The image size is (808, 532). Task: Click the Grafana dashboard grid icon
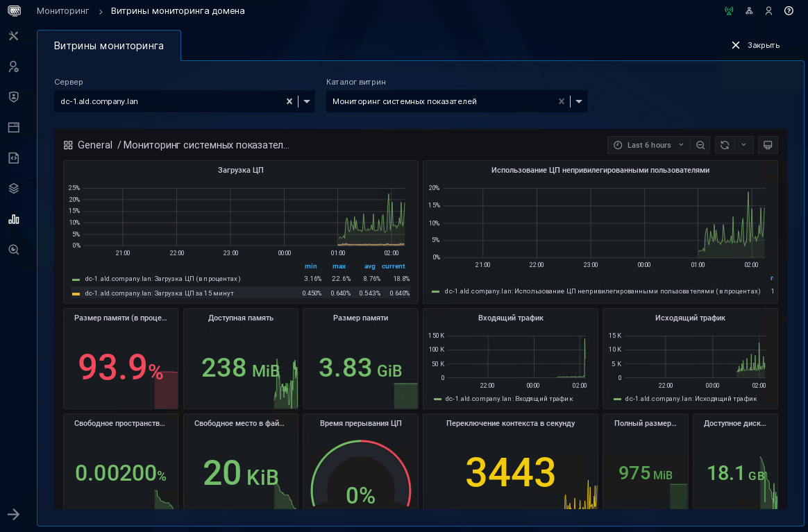pos(68,145)
